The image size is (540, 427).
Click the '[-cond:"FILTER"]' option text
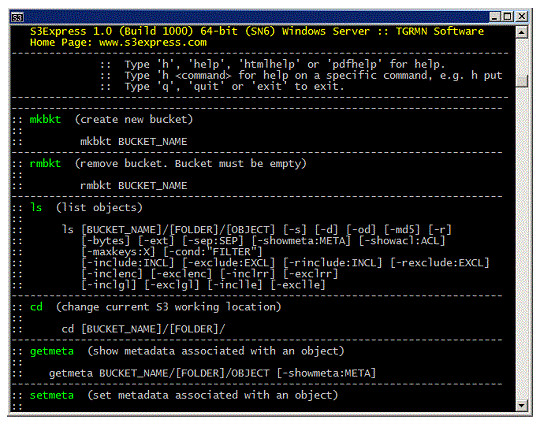click(213, 252)
